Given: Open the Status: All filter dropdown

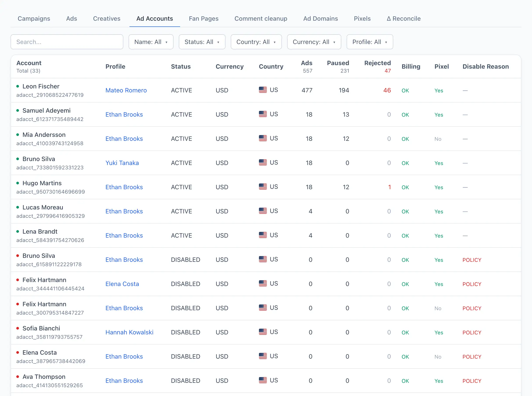Looking at the screenshot, I should 202,42.
